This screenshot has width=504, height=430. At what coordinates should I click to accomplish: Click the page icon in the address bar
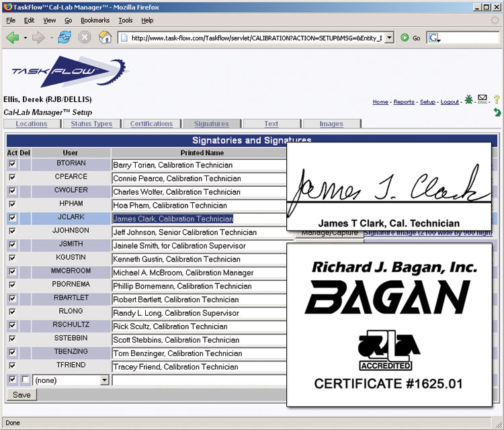[x=124, y=38]
